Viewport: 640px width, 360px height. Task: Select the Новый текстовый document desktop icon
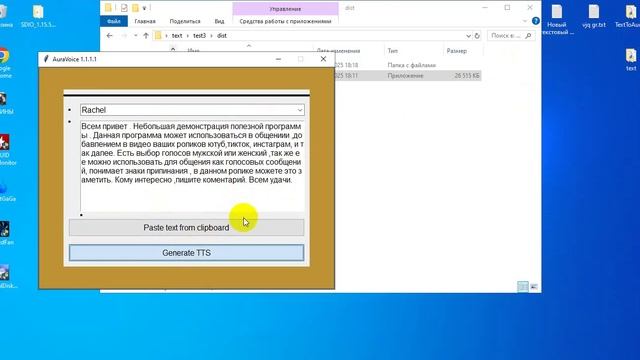pyautogui.click(x=557, y=20)
